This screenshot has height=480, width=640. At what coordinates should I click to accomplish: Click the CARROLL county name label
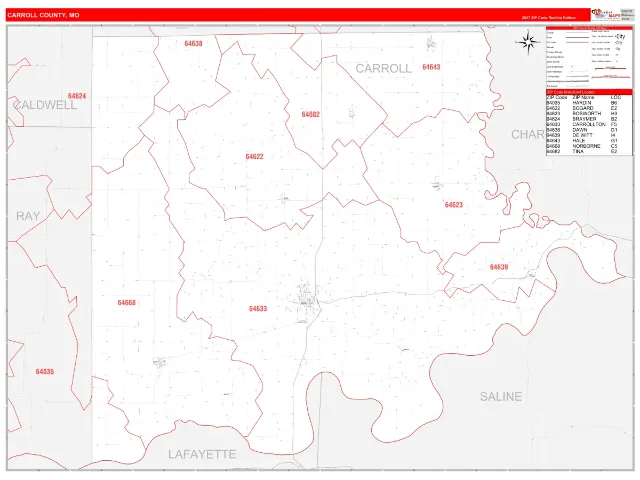pyautogui.click(x=384, y=69)
